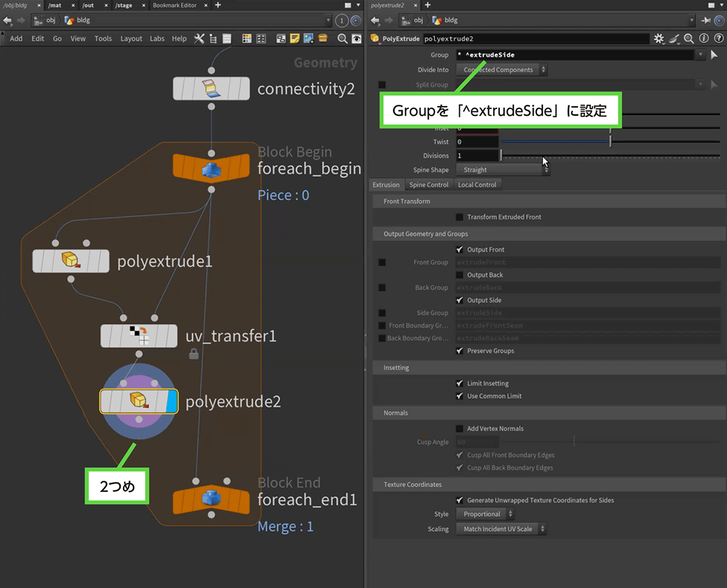The height and width of the screenshot is (588, 727).
Task: Open the Divide Into dropdown
Action: pyautogui.click(x=501, y=70)
